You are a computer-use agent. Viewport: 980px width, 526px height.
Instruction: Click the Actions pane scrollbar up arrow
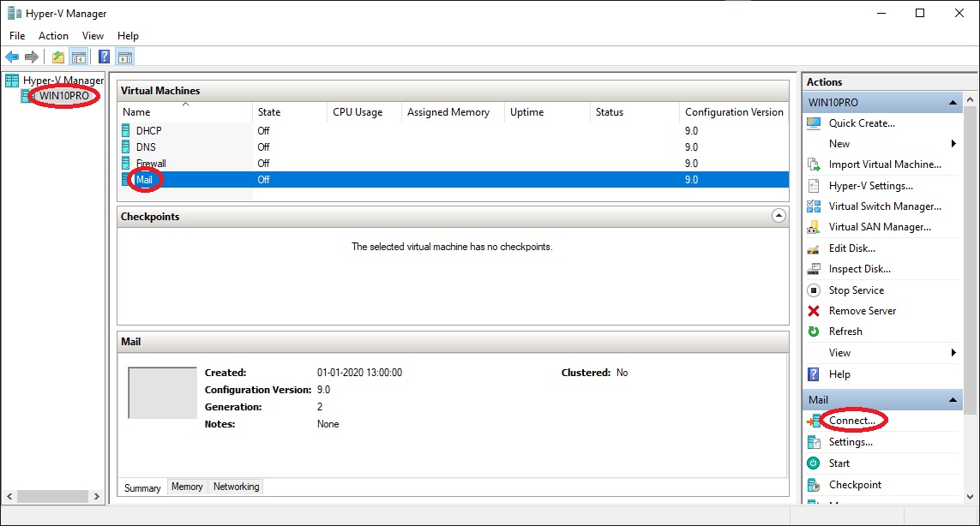[970, 99]
